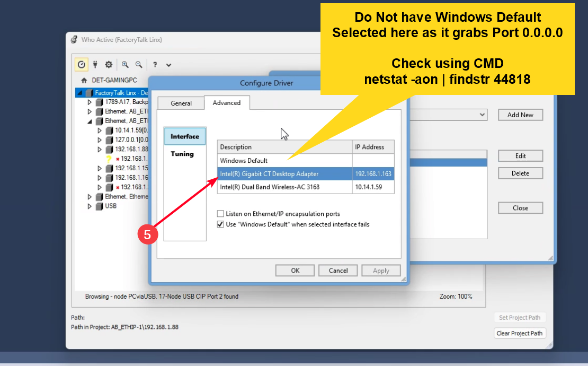Viewport: 588px width, 366px height.
Task: Click the USB driver node icon
Action: pos(100,206)
